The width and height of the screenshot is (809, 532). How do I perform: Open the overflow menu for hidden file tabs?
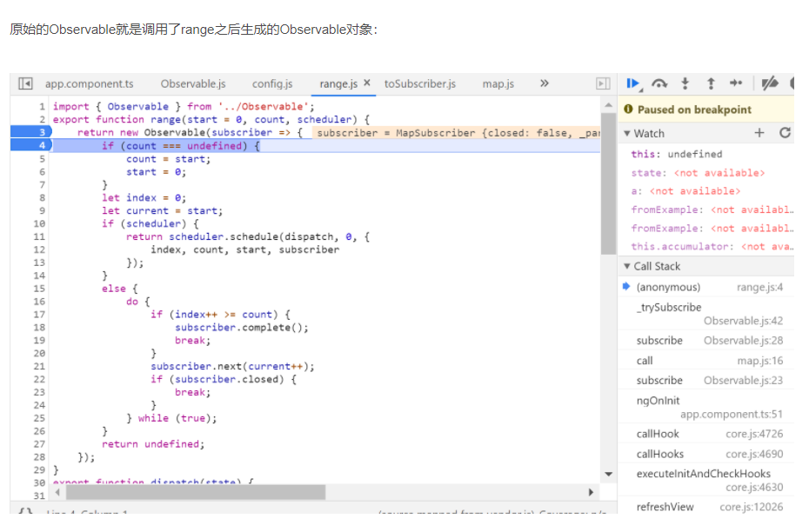[x=545, y=84]
